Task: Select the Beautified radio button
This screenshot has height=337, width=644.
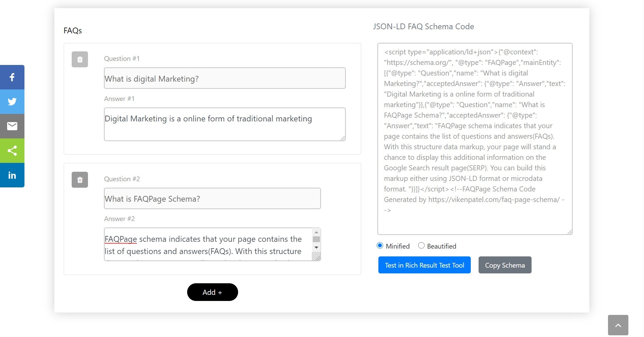Action: [x=421, y=246]
